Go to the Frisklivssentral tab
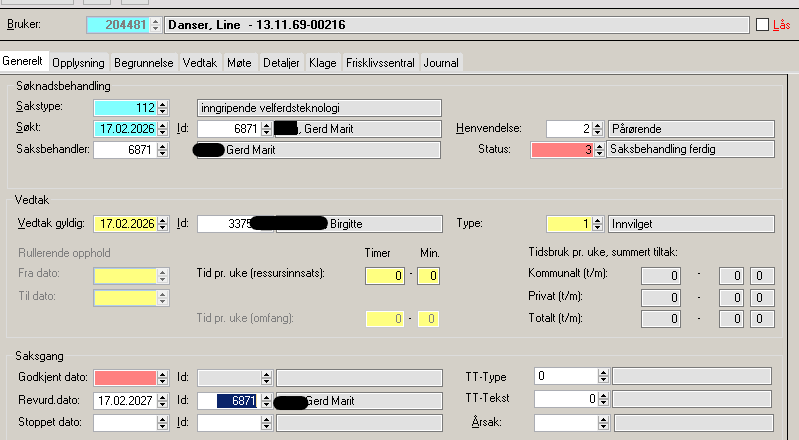The height and width of the screenshot is (440, 799). click(x=381, y=62)
